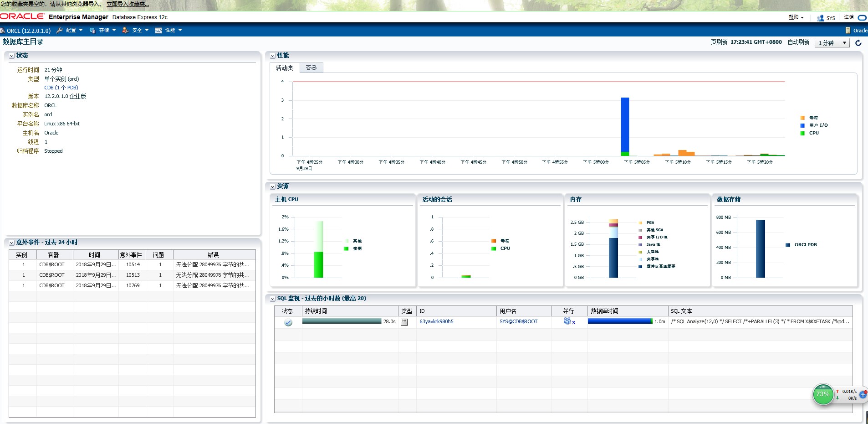This screenshot has width=868, height=424.
Task: Click the data storage ORCLPDB bar
Action: tap(761, 248)
